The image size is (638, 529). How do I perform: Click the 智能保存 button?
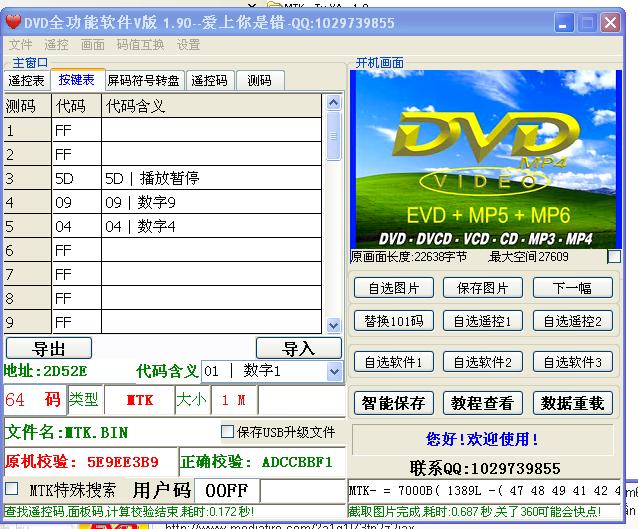(394, 403)
